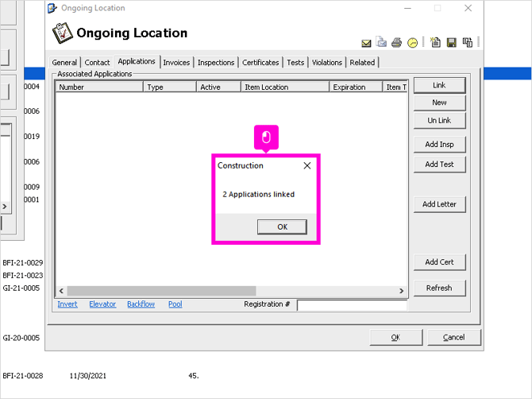
Task: Switch to the General tab
Action: pyautogui.click(x=64, y=63)
